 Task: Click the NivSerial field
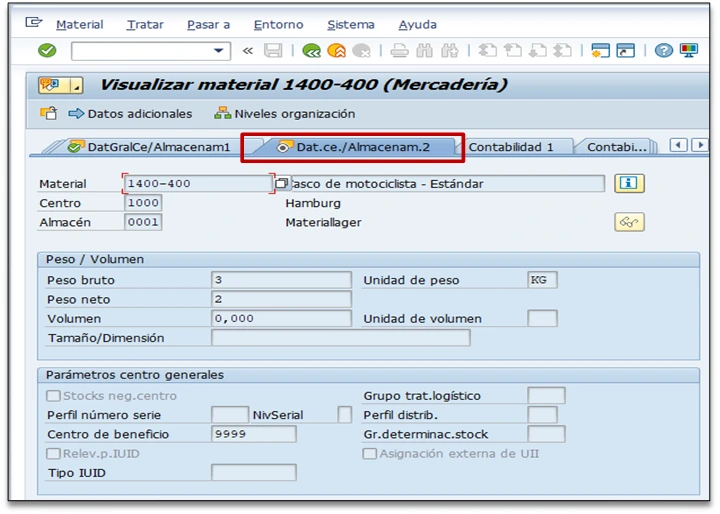click(344, 415)
